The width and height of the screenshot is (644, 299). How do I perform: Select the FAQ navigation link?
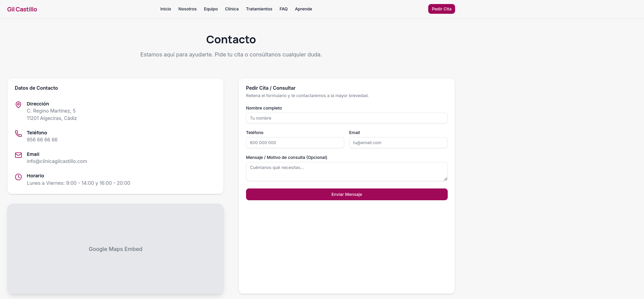[284, 9]
